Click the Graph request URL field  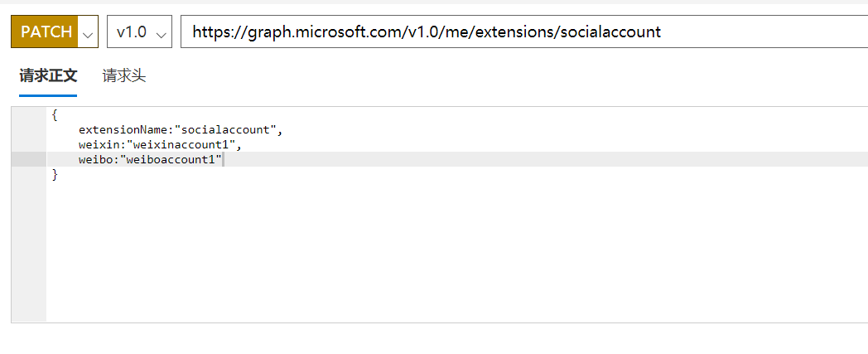coord(522,32)
